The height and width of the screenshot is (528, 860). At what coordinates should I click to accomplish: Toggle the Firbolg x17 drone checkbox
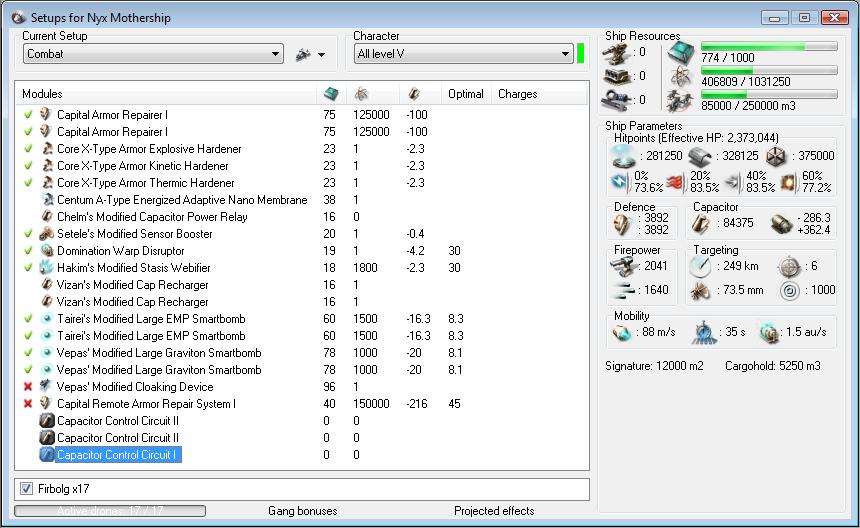27,488
